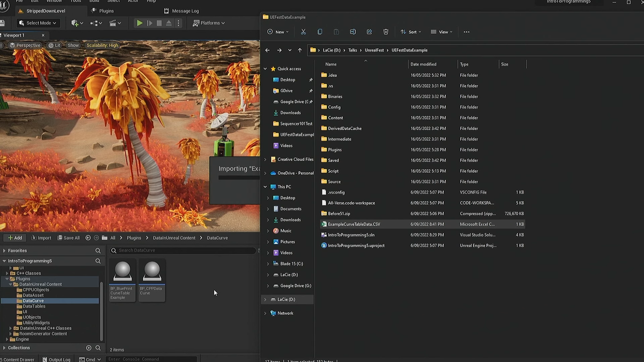Click the Cut scissors icon in File Explorer
This screenshot has height=362, width=644.
[303, 32]
